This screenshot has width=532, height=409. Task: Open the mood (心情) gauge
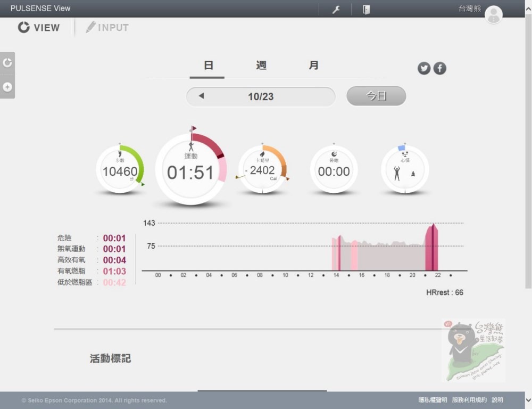[x=405, y=169]
